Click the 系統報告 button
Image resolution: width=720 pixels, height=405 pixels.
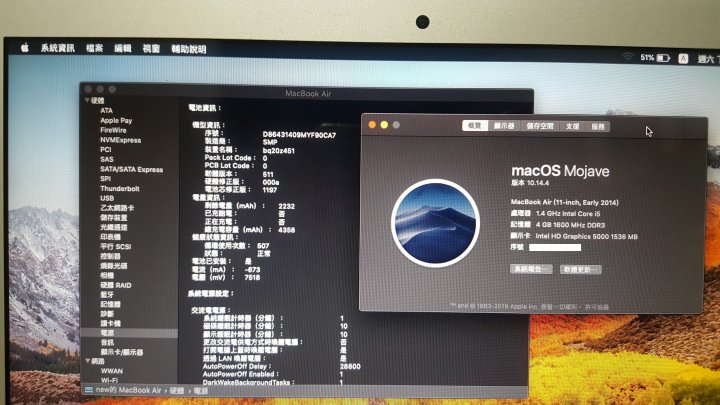coord(531,269)
